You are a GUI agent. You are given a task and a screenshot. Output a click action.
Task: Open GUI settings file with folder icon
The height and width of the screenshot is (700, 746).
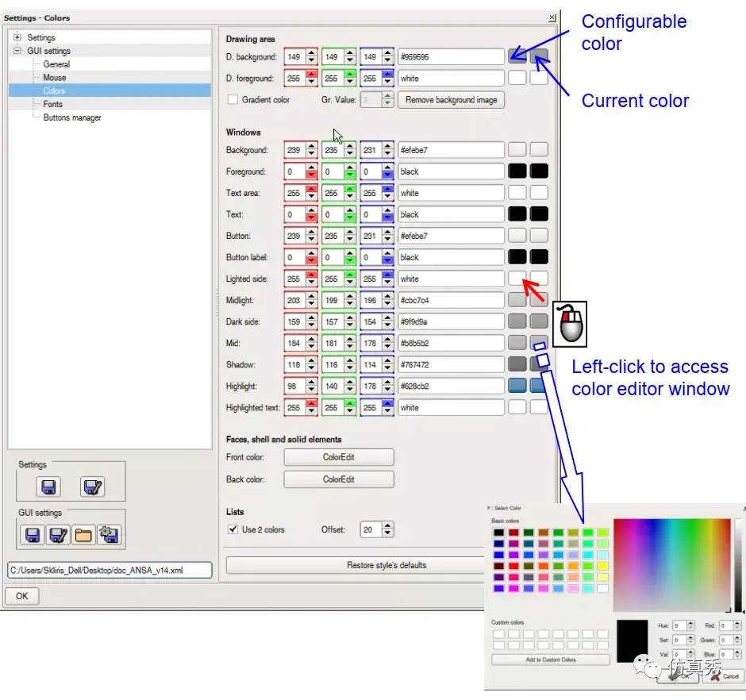(83, 535)
